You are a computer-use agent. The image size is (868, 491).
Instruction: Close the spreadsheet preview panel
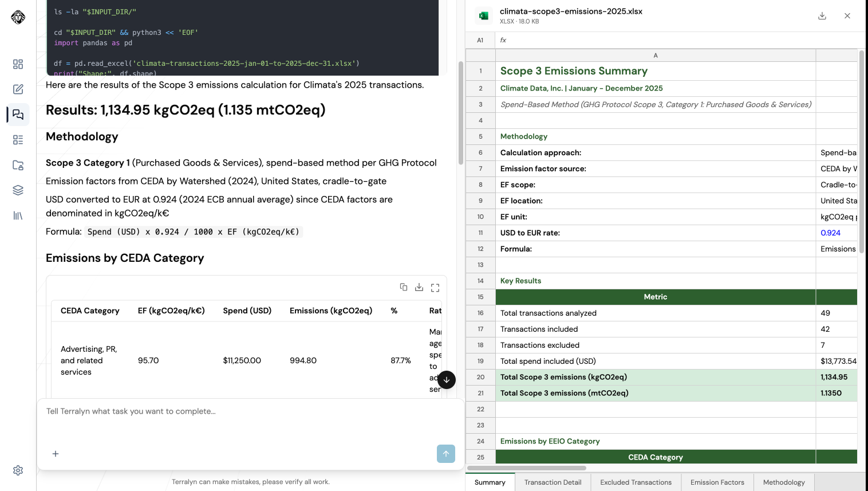(847, 16)
